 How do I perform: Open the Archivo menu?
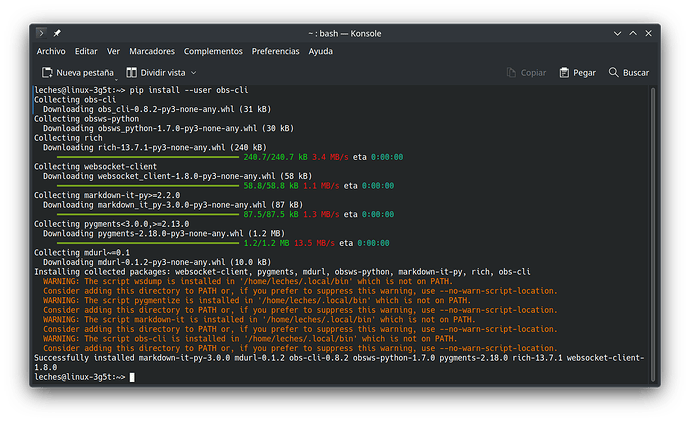(x=51, y=51)
